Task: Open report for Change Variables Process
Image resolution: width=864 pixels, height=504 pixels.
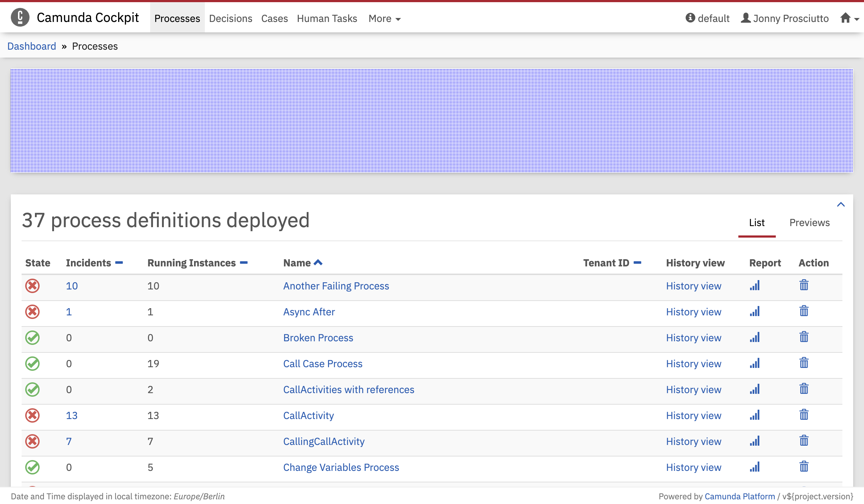Action: (755, 467)
